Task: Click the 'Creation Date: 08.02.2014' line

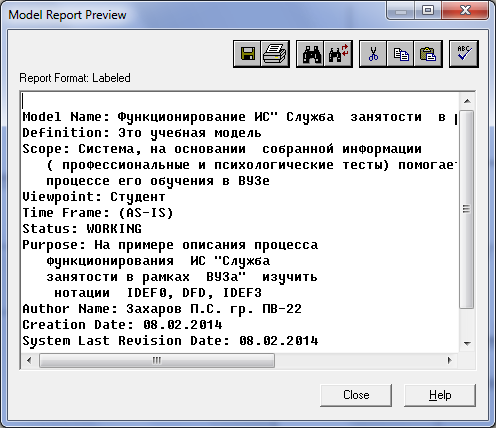Action: 122,325
